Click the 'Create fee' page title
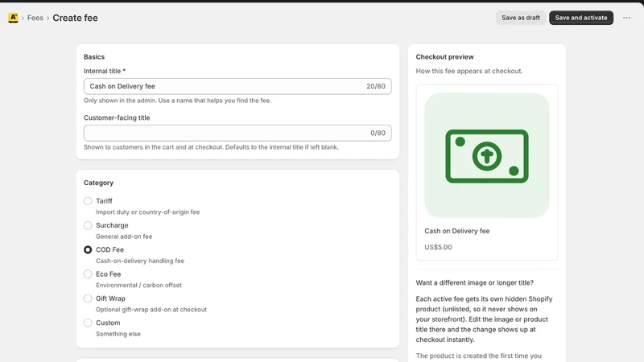 (75, 18)
